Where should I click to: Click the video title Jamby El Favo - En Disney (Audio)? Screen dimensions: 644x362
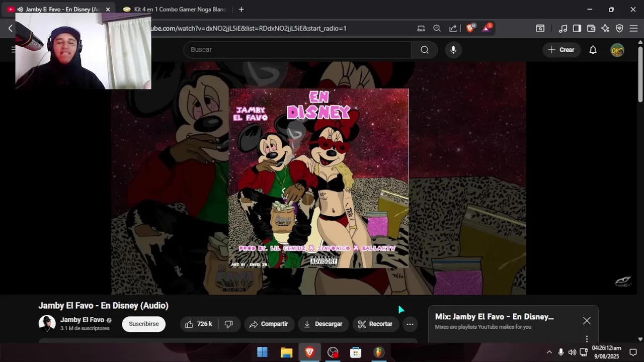pos(103,306)
